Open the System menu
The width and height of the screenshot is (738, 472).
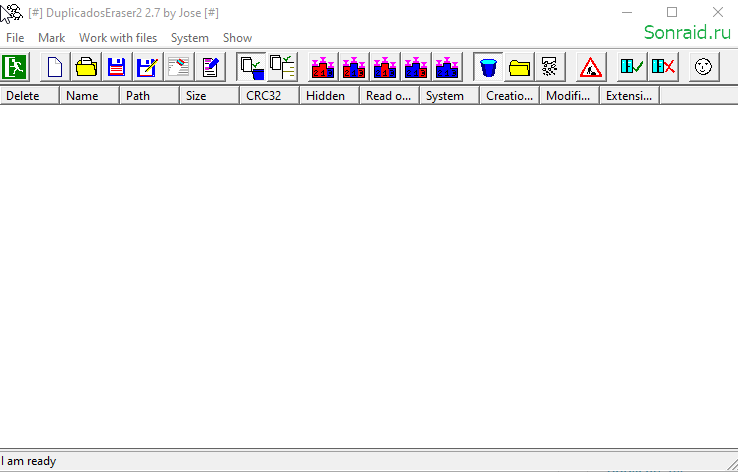tap(190, 38)
